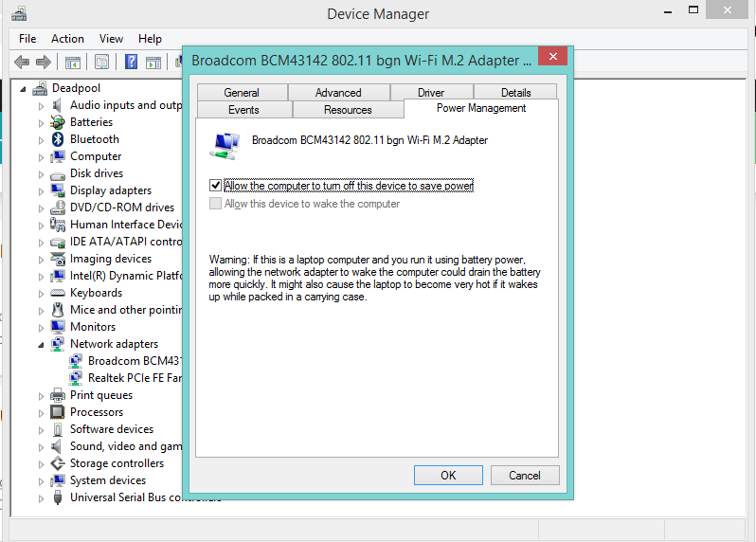This screenshot has width=756, height=542.
Task: Click the Properties sheet toolbar icon
Action: pos(101,62)
